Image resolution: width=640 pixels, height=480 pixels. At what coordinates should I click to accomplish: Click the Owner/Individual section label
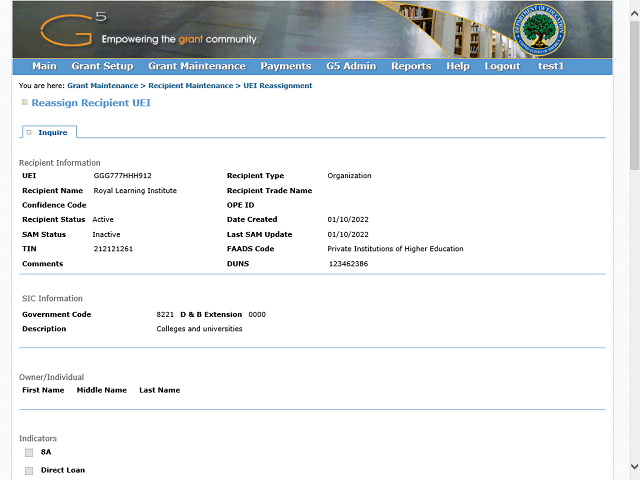pos(51,377)
